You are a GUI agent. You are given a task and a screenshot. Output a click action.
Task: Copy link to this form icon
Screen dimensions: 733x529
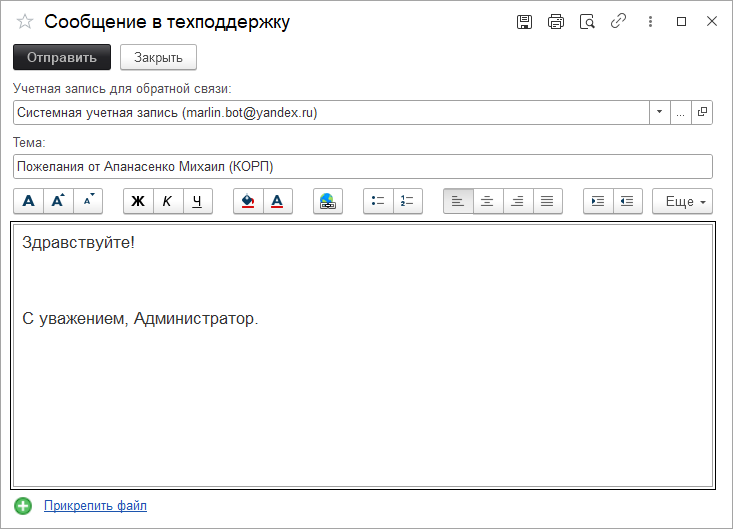(619, 22)
